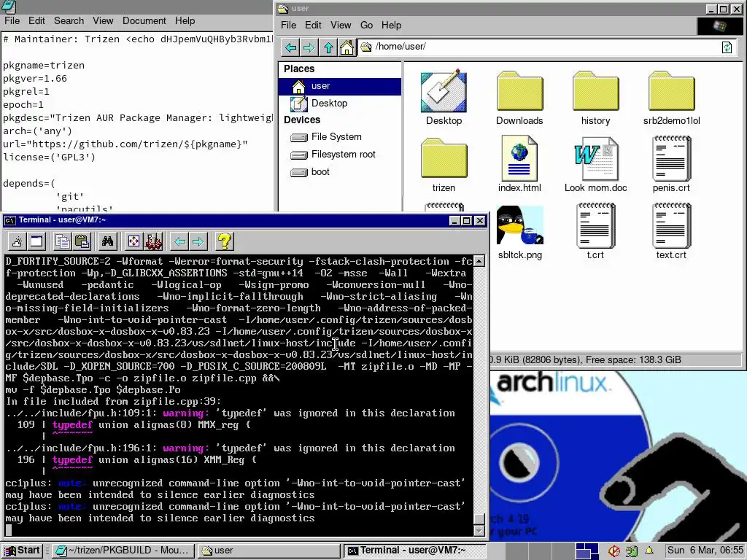
Task: Click the license=('GPL3') line in the editor
Action: (49, 157)
